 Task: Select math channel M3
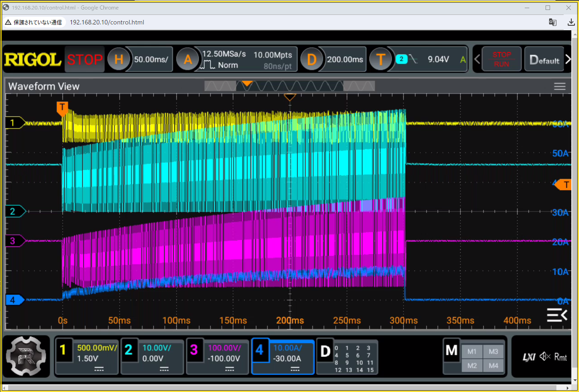click(494, 352)
